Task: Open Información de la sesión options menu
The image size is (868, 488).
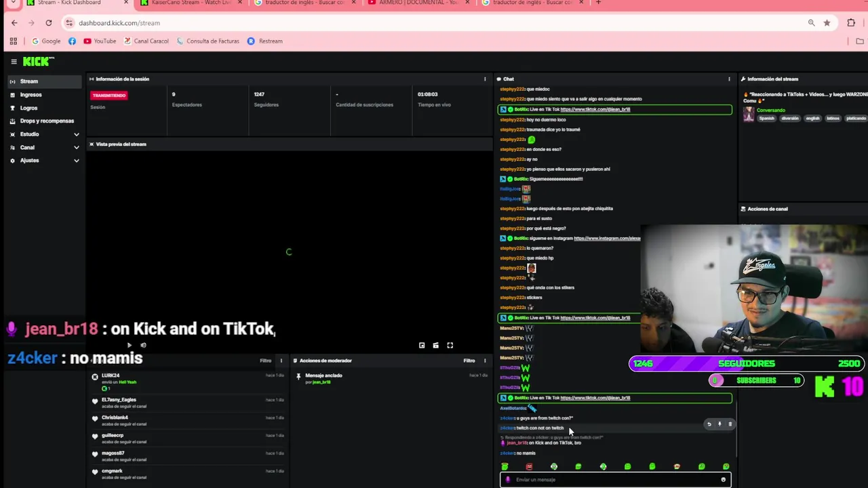Action: coord(485,79)
